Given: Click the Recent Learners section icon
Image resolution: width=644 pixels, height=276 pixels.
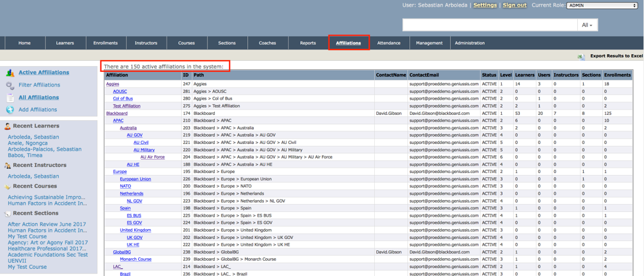Looking at the screenshot, I should (8, 126).
